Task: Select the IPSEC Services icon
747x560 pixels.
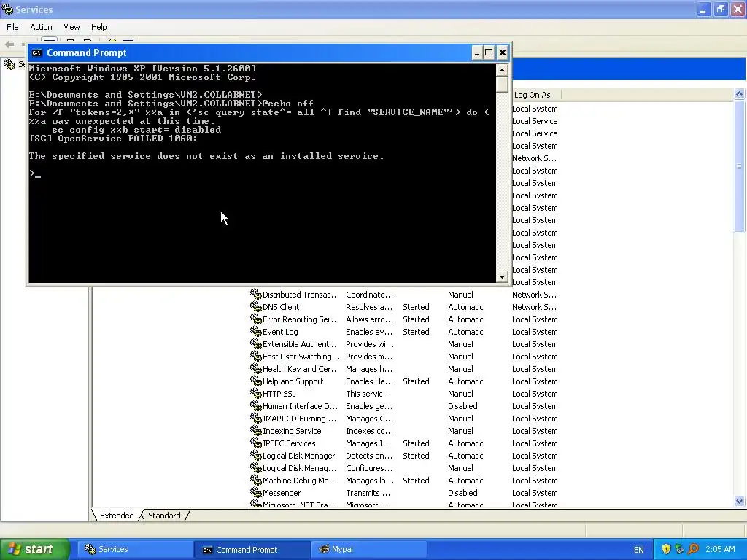Action: tap(256, 443)
